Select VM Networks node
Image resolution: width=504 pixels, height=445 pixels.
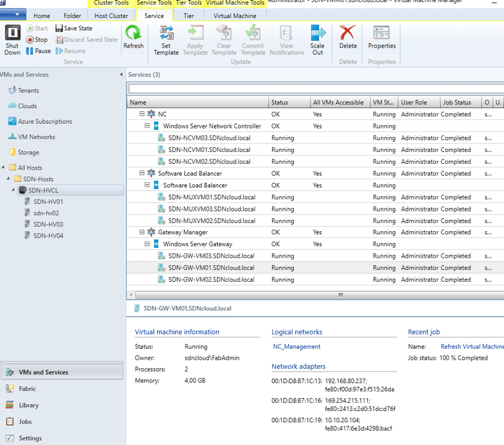pos(32,137)
